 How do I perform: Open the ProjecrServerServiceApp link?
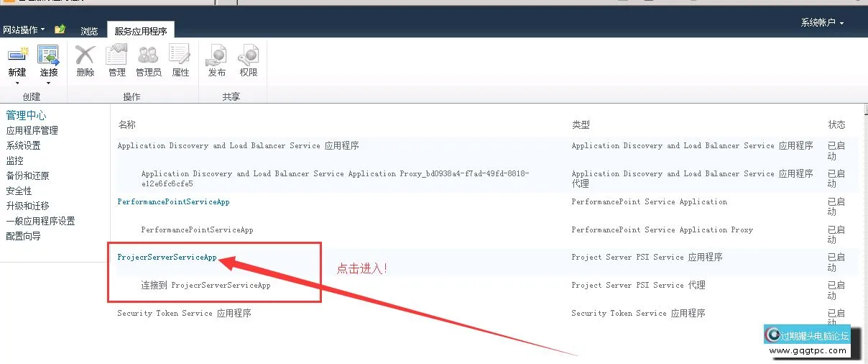(x=167, y=258)
